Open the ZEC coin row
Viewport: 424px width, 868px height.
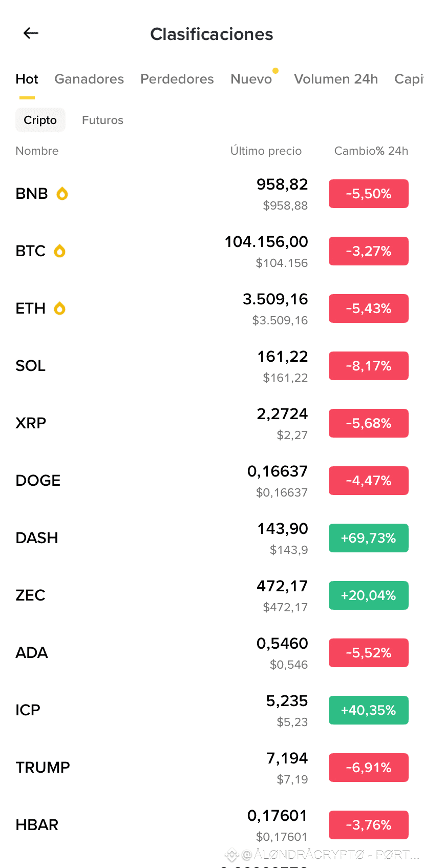click(x=154, y=595)
